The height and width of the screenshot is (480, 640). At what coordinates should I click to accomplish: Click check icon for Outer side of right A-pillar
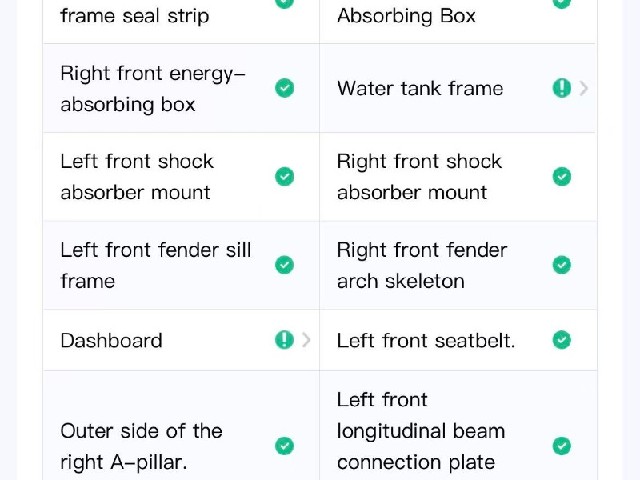pos(284,446)
